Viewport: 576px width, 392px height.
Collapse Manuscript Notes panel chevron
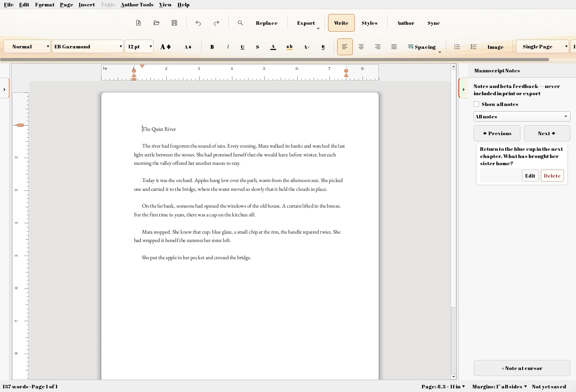coord(463,89)
